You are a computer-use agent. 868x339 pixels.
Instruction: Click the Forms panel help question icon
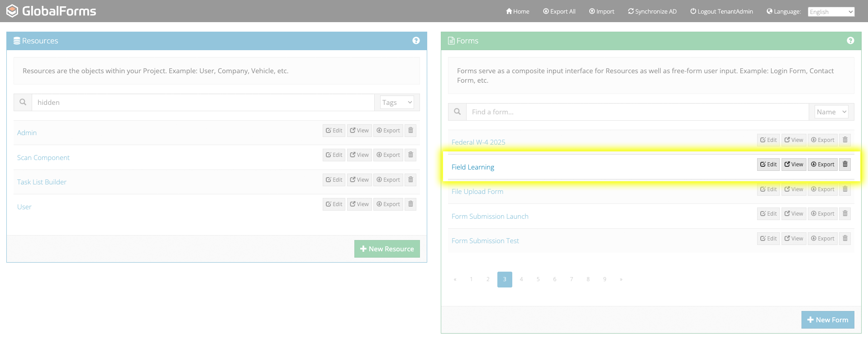coord(850,41)
